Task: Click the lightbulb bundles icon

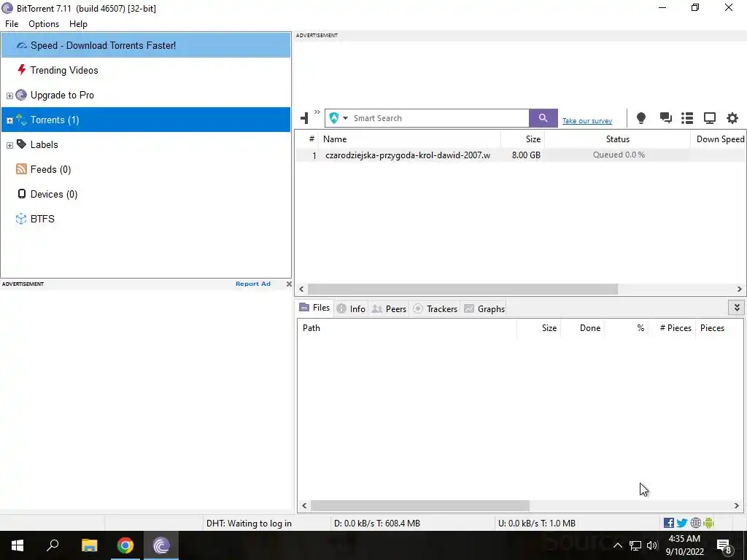Action: [x=641, y=118]
